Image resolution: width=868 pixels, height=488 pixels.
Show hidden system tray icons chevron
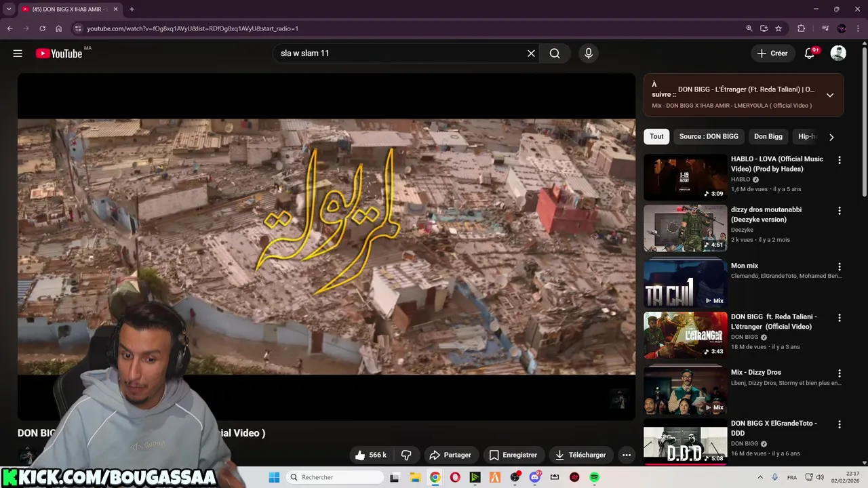click(x=759, y=477)
